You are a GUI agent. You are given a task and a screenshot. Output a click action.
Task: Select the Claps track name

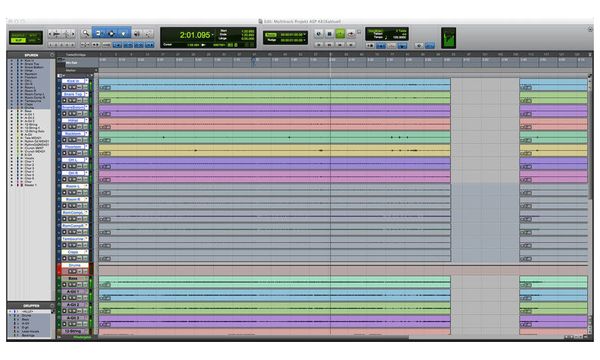click(73, 252)
